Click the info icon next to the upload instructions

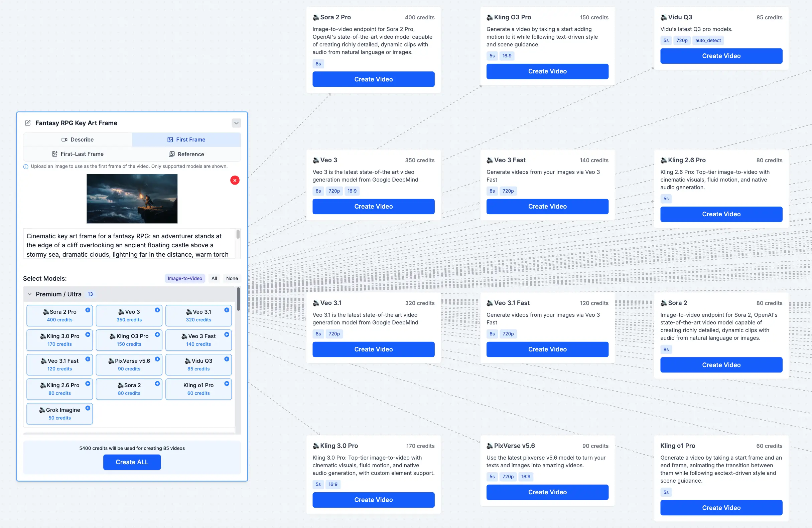click(x=26, y=166)
